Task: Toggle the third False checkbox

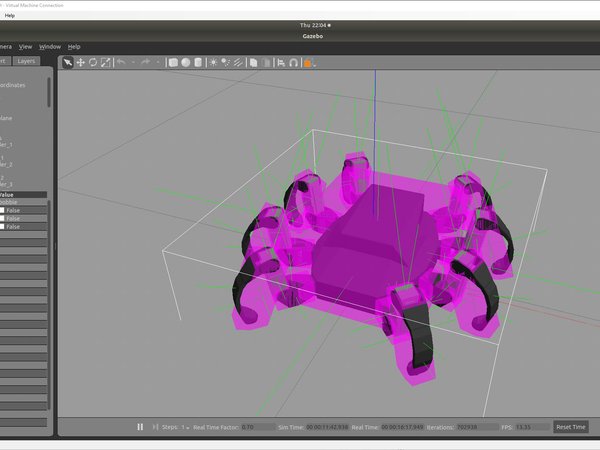Action: coord(4,227)
